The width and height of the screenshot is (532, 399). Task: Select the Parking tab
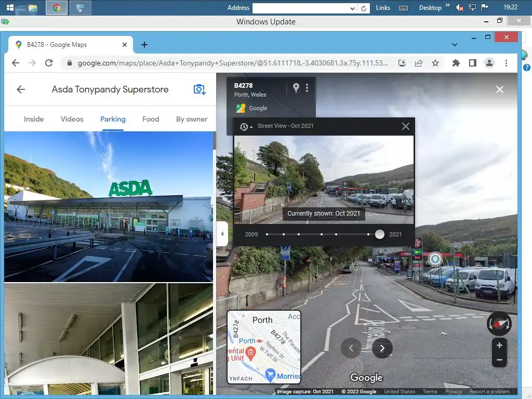point(113,119)
